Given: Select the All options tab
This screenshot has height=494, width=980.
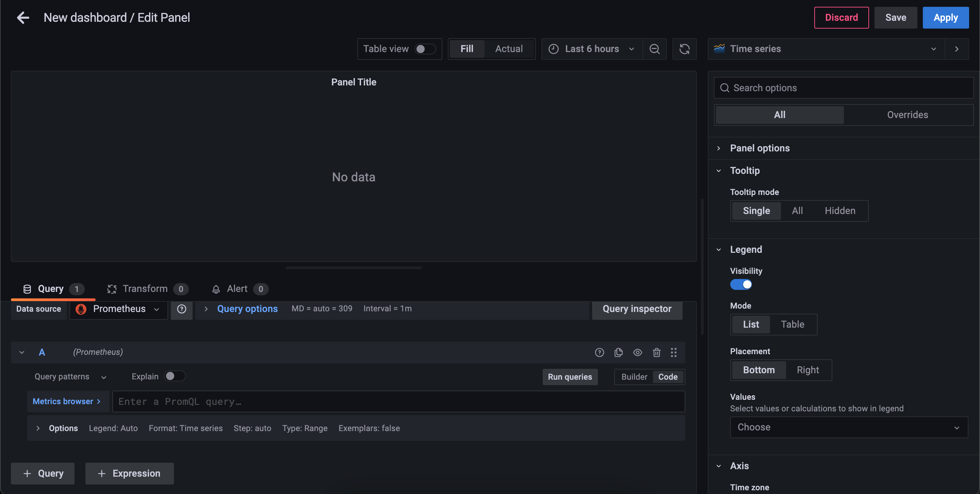Looking at the screenshot, I should point(780,115).
